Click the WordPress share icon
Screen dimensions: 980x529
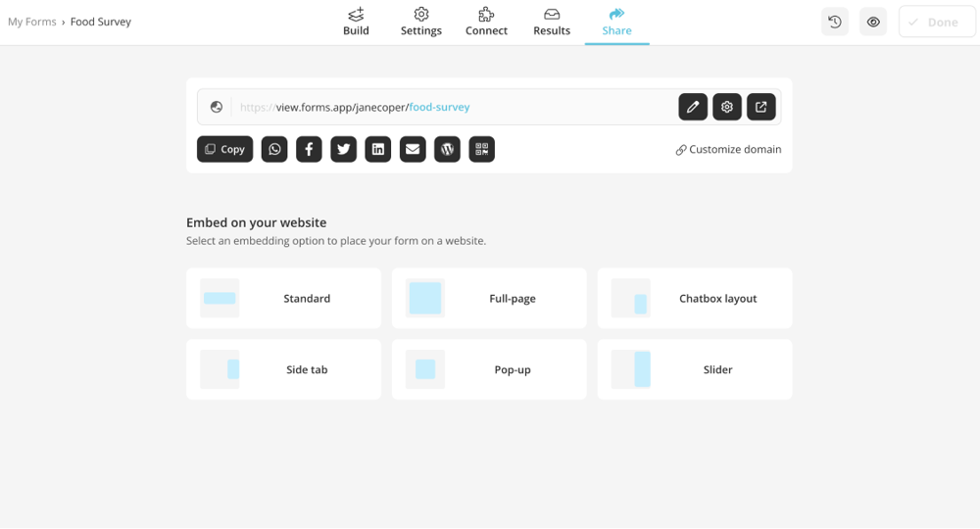[448, 149]
